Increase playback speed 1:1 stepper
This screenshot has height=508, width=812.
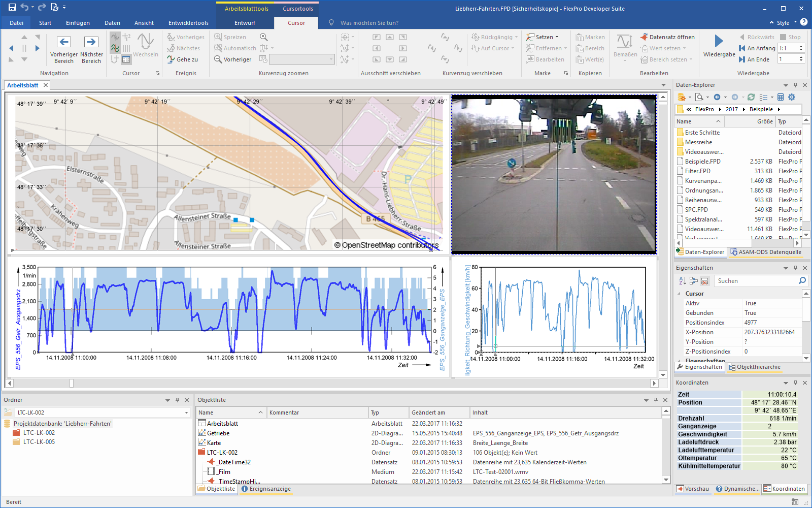point(801,46)
